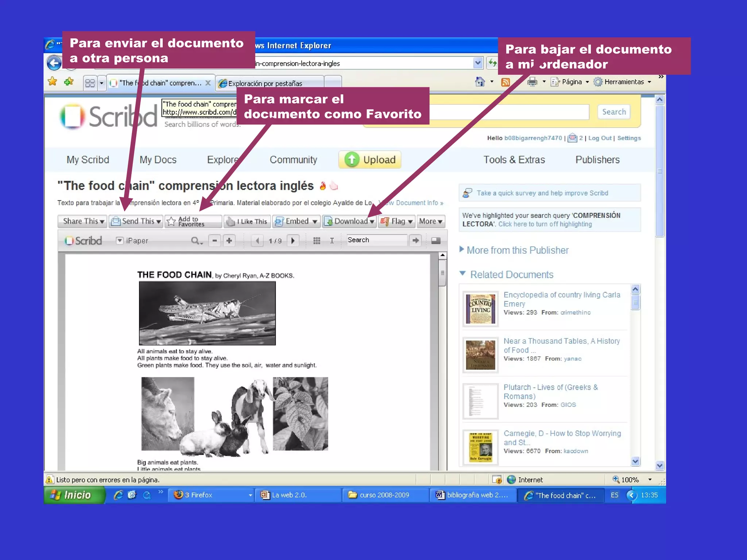Open the Share This dropdown

pyautogui.click(x=82, y=221)
